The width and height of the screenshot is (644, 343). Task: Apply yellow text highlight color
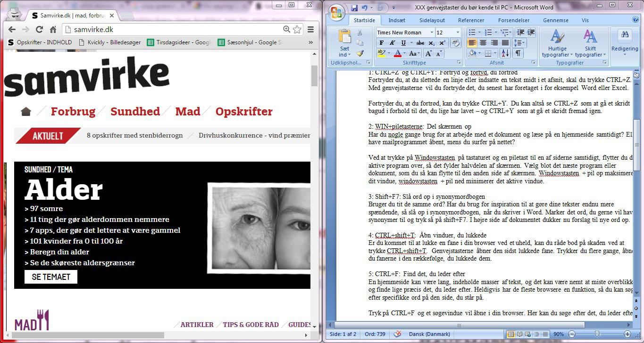381,53
